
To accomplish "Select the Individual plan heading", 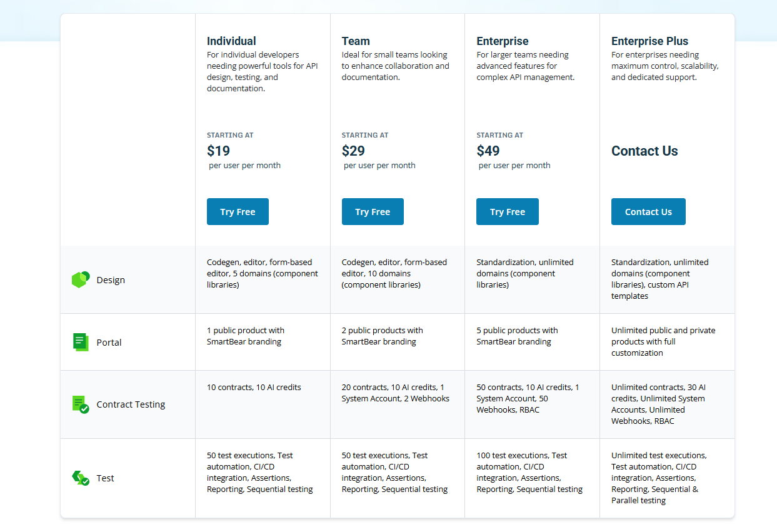I will (231, 41).
